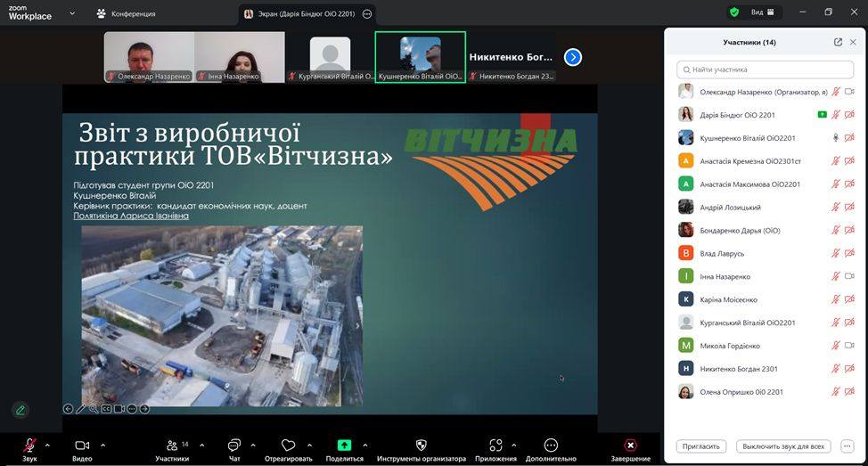Click the green annotate pencil button
Screen dimensions: 868x466
20,410
